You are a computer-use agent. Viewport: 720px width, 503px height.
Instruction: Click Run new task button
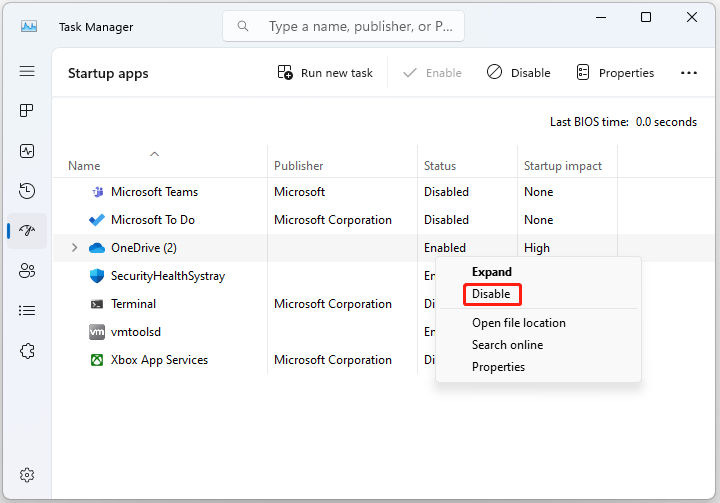325,73
